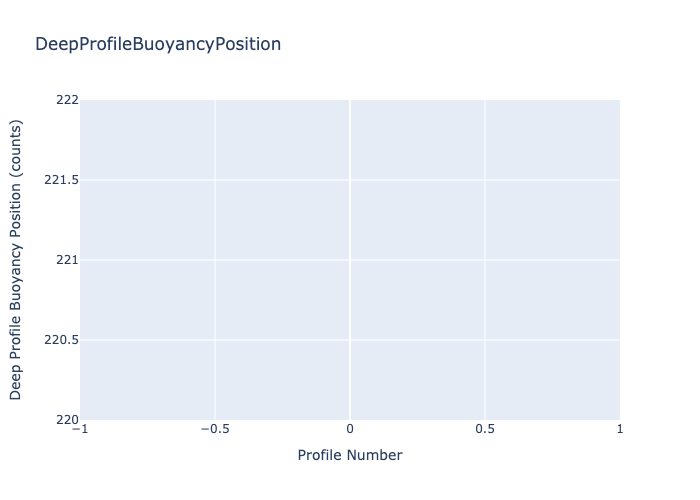
Task: Click the horizontal gridline at 220.5
Action: point(280,340)
